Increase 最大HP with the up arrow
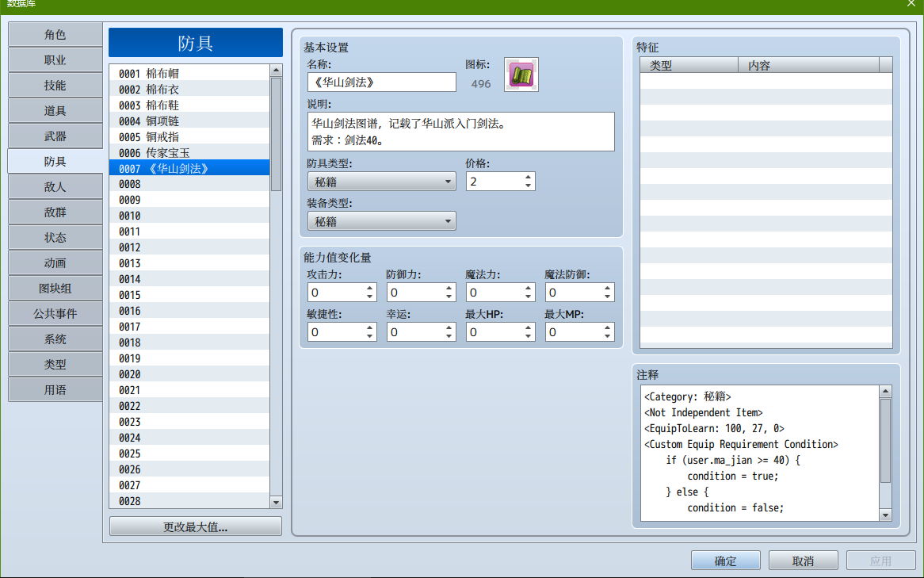 [x=528, y=327]
